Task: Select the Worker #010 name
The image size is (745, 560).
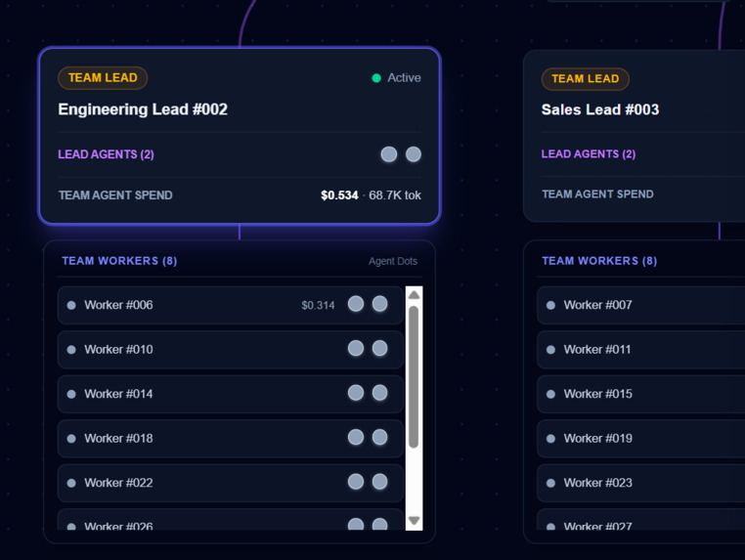Action: 118,350
